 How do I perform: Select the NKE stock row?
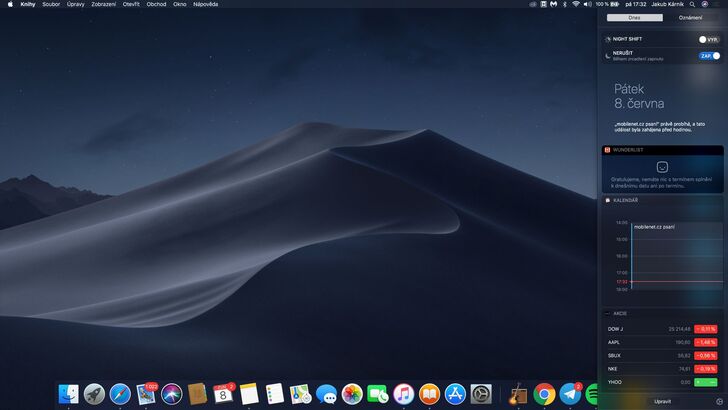coord(663,369)
